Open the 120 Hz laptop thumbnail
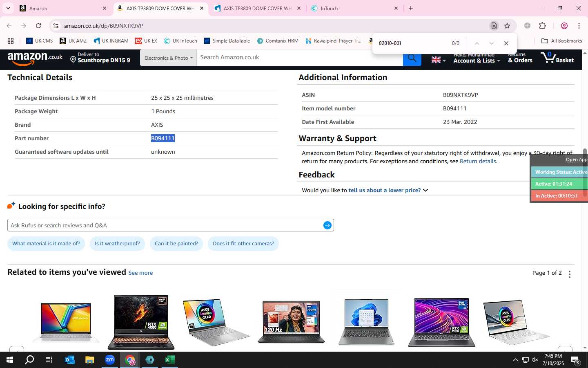 click(x=291, y=322)
